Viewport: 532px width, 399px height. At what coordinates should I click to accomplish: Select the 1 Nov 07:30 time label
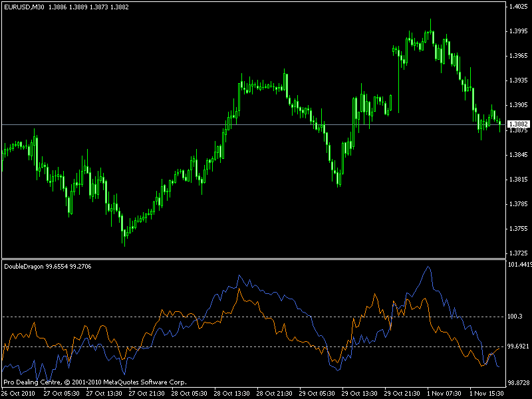coord(444,394)
